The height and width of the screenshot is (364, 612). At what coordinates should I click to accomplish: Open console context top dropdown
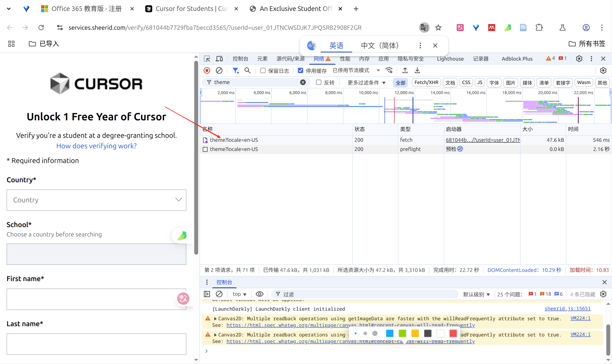[x=239, y=294]
